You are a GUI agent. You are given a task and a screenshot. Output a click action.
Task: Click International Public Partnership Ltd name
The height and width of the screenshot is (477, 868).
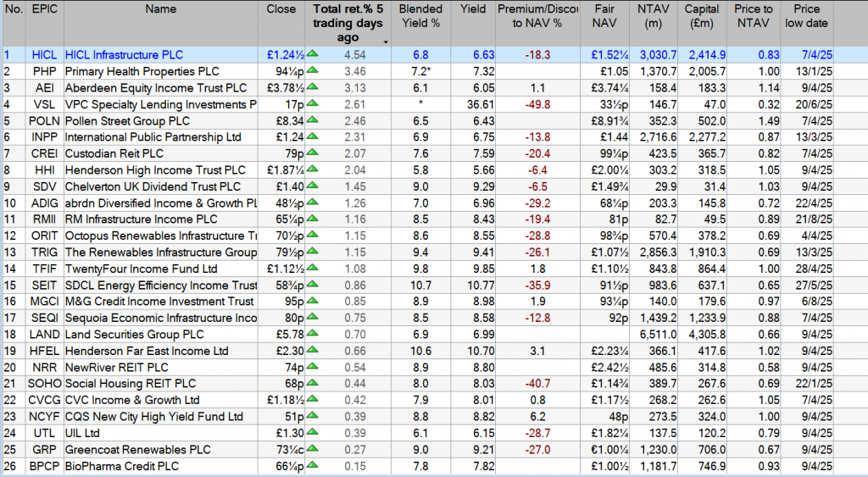pyautogui.click(x=153, y=137)
